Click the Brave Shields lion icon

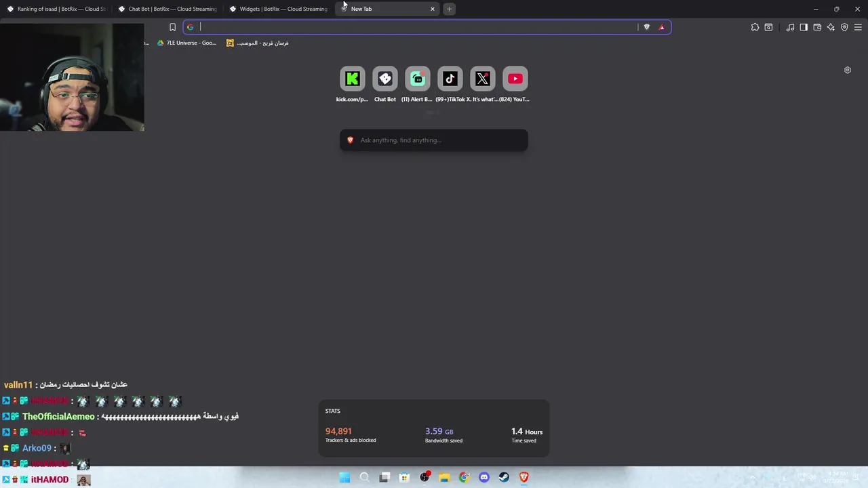(646, 27)
